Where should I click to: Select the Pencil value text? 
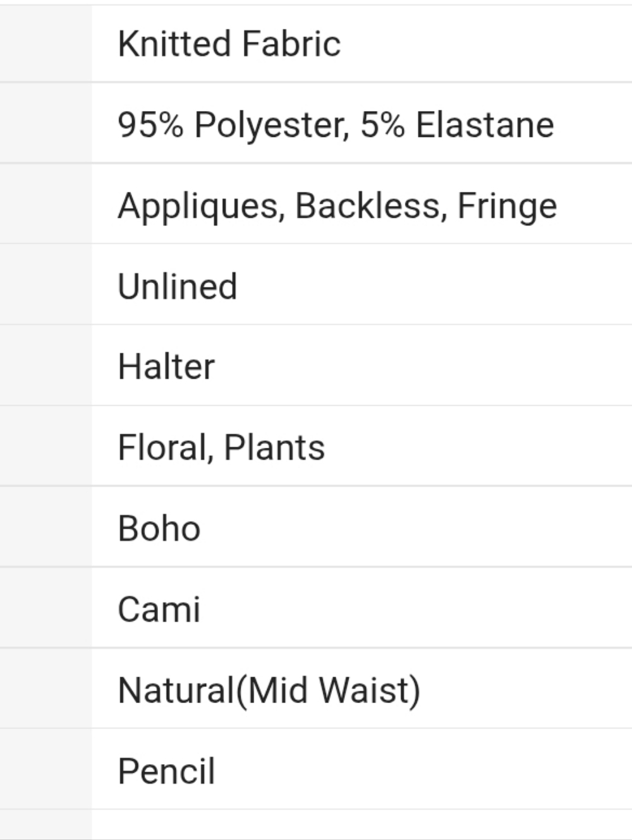click(166, 771)
